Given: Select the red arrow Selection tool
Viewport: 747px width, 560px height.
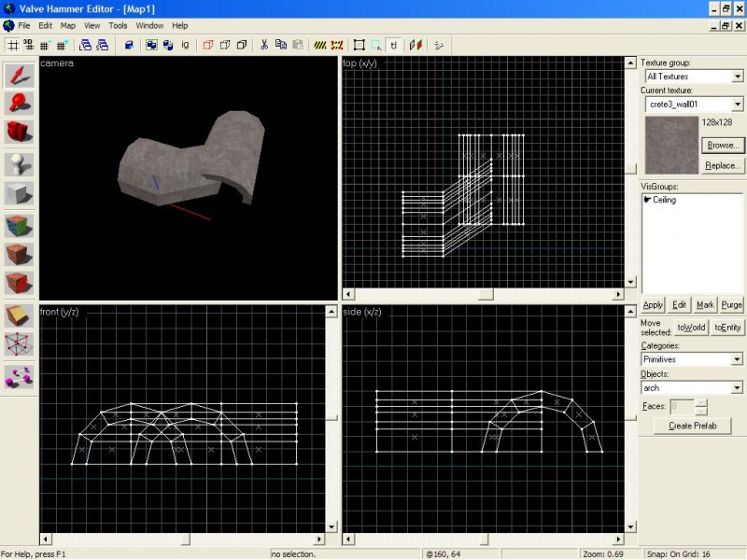Looking at the screenshot, I should [x=20, y=74].
